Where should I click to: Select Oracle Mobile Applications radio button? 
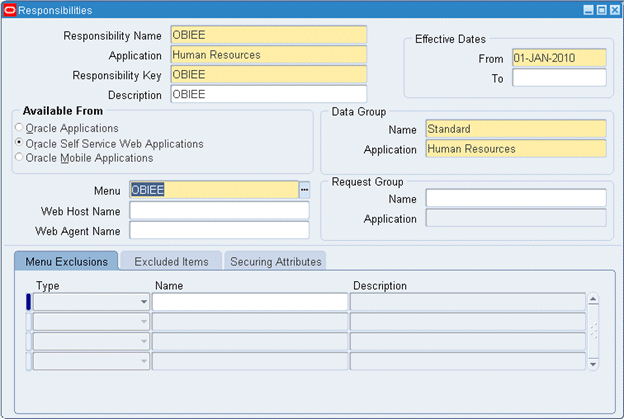tap(19, 157)
